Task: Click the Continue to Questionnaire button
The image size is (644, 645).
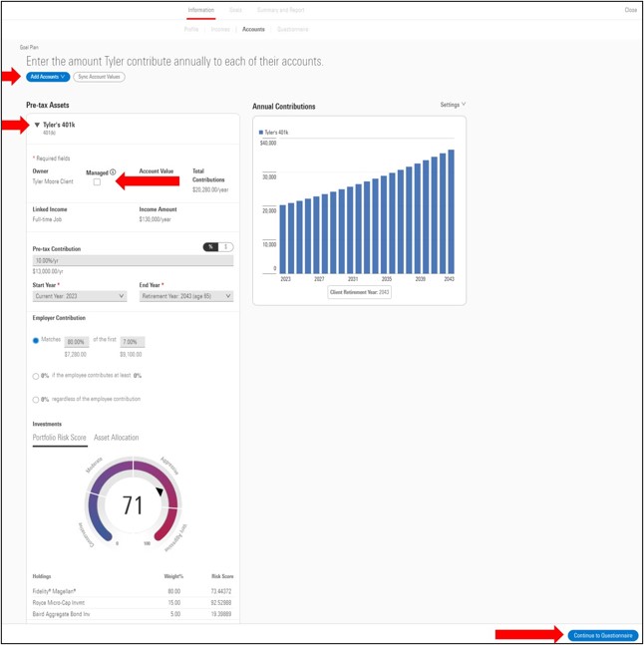Action: click(x=603, y=636)
